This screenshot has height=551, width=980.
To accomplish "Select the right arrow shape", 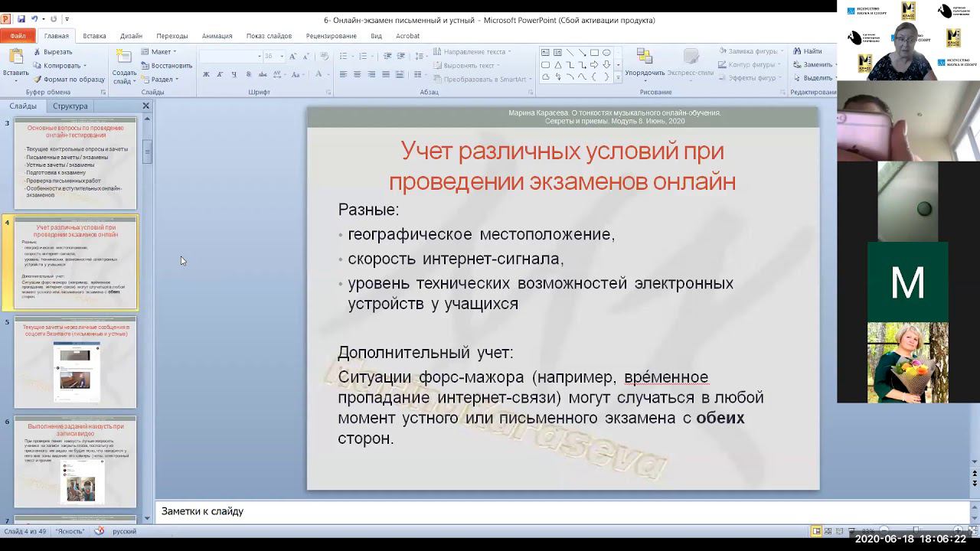I will 594,65.
